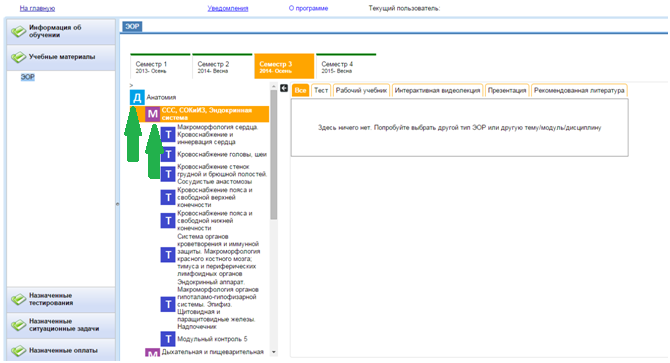Open Учебные материалы section
The image size is (670, 363).
click(61, 57)
